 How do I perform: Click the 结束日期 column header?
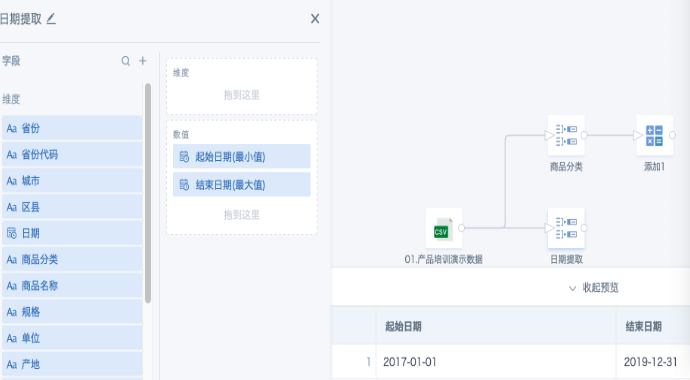[643, 326]
